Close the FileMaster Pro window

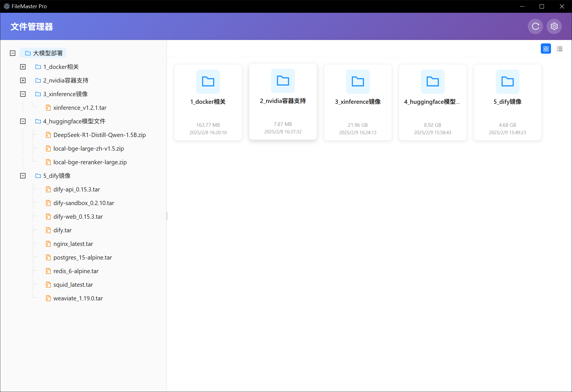[x=562, y=6]
